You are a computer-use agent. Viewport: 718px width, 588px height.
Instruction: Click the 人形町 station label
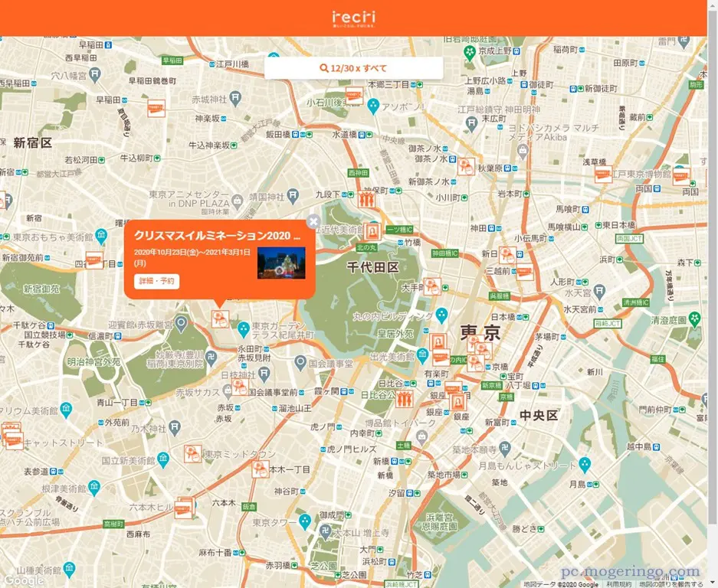(x=562, y=282)
